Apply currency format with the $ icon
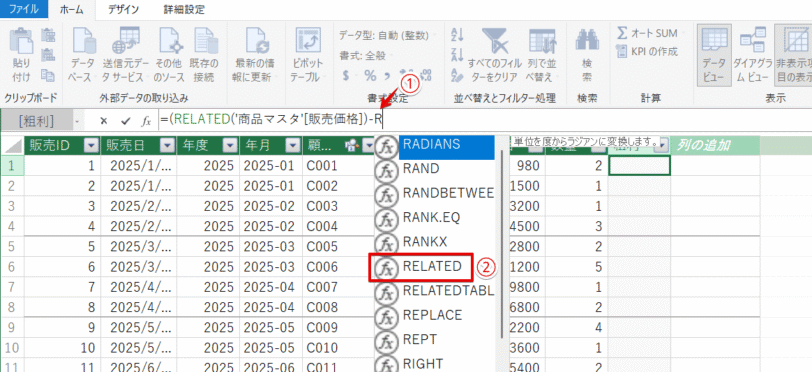The height and width of the screenshot is (372, 812). click(x=346, y=76)
